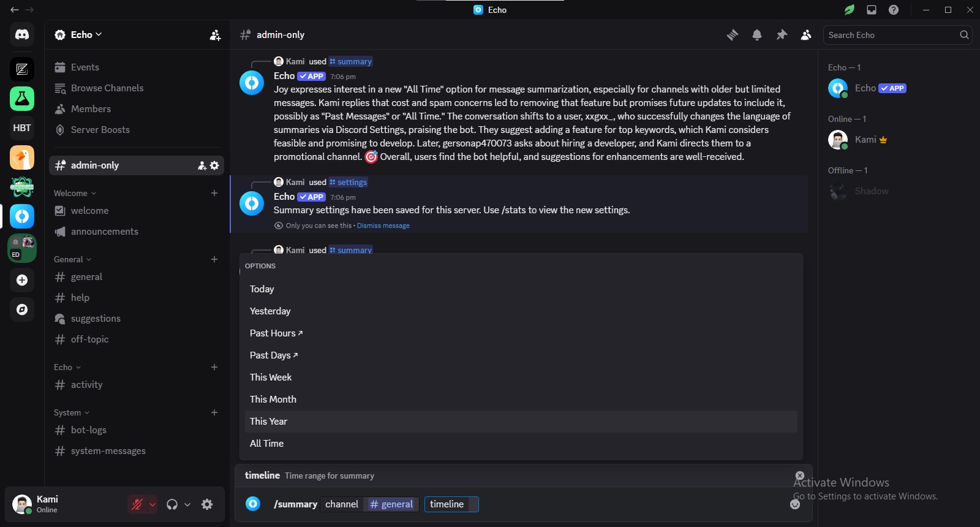Open Discover servers compass icon
The image size is (980, 527).
point(22,309)
